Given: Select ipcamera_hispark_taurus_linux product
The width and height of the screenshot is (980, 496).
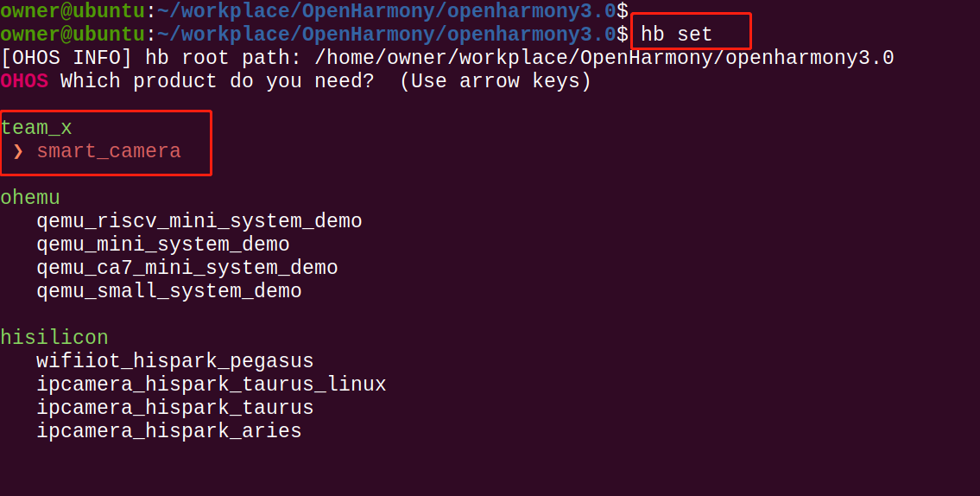Looking at the screenshot, I should click(211, 385).
